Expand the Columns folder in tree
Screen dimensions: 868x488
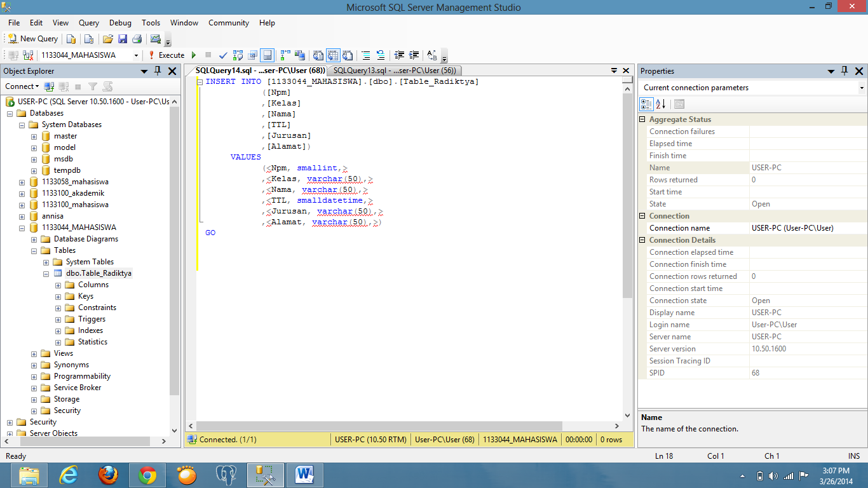pyautogui.click(x=58, y=285)
